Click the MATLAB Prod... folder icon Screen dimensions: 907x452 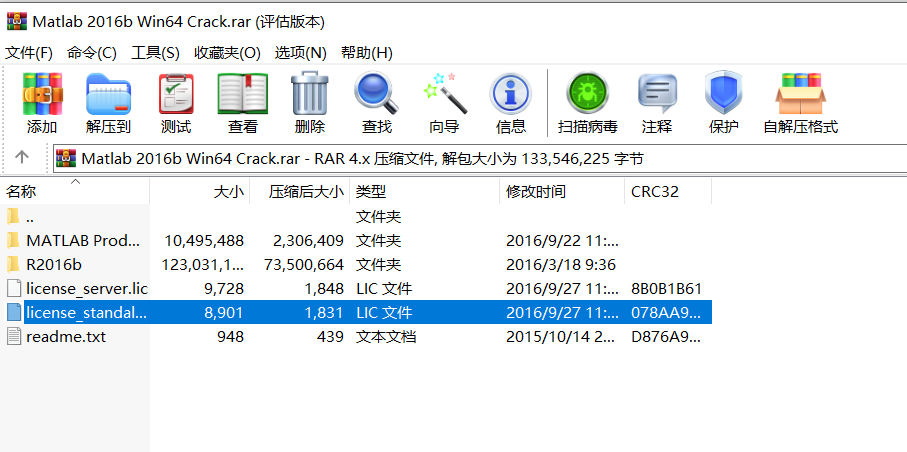13,240
